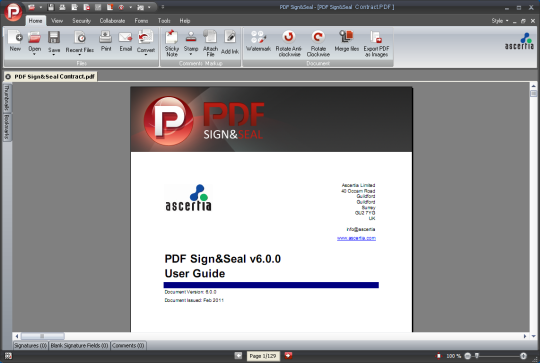Expand the Open dropdown arrow

(34, 54)
